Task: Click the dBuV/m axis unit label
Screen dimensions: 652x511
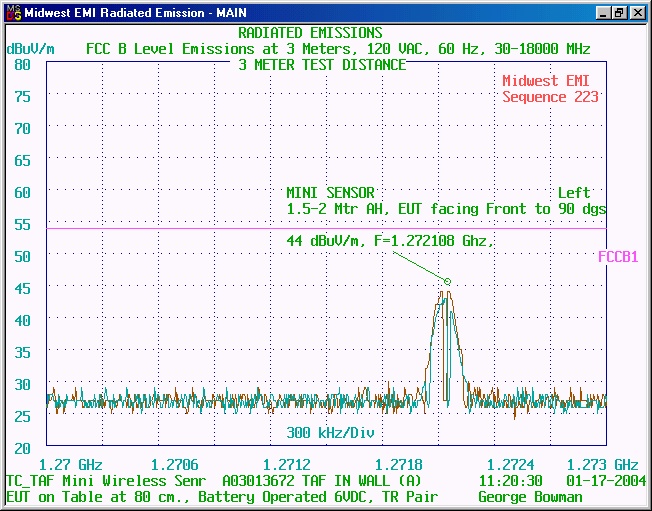Action: coord(31,49)
